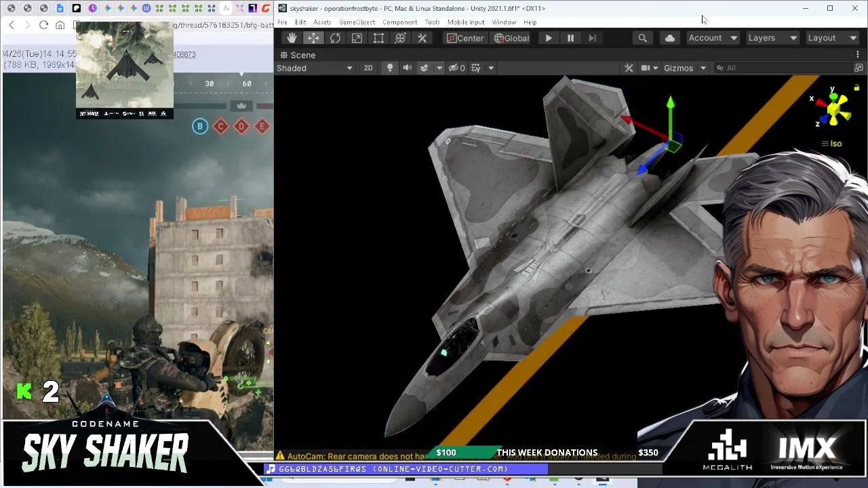Expand the Gizmos dropdown arrow
Screen dimensions: 868x488
pos(703,68)
